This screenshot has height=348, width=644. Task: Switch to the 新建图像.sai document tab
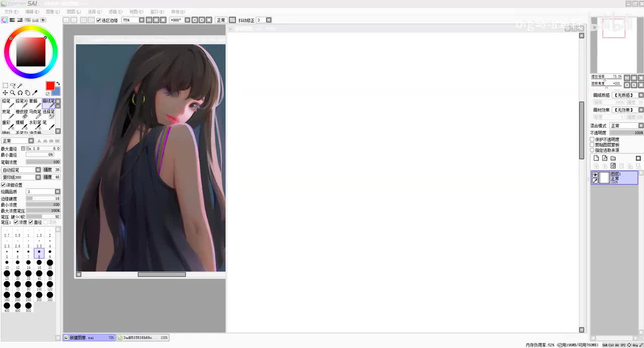(x=89, y=338)
